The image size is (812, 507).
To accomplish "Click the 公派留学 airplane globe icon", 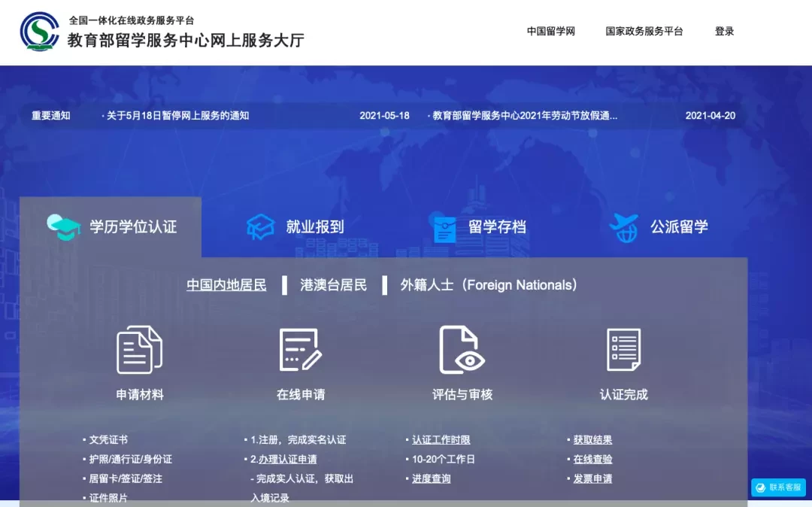I will [624, 227].
